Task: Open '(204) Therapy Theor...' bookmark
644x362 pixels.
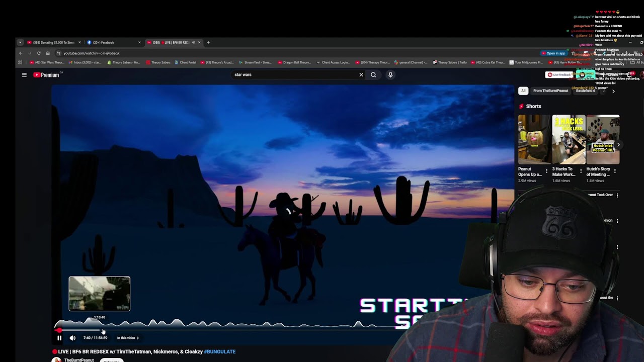Action: [x=372, y=62]
